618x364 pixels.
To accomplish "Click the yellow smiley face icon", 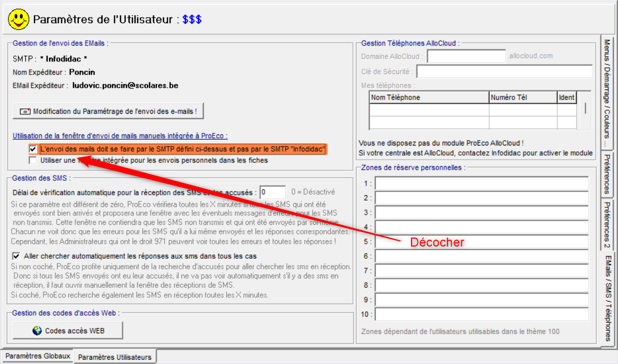I will click(18, 20).
